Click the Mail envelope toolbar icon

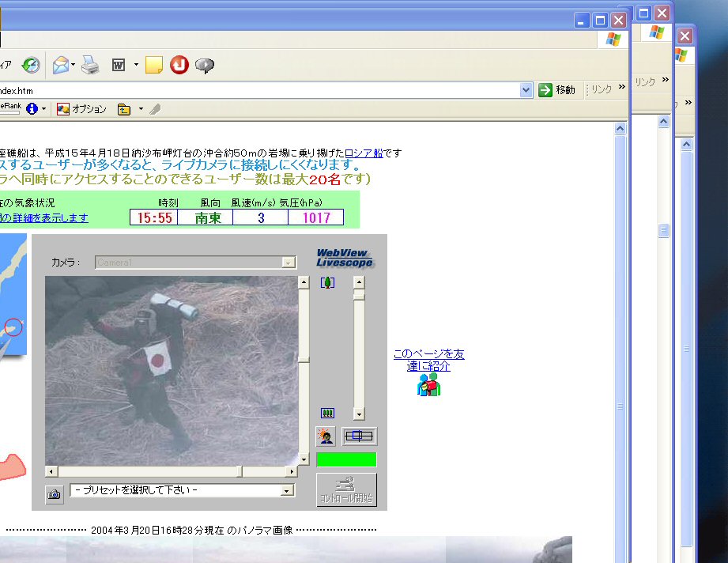[x=60, y=66]
